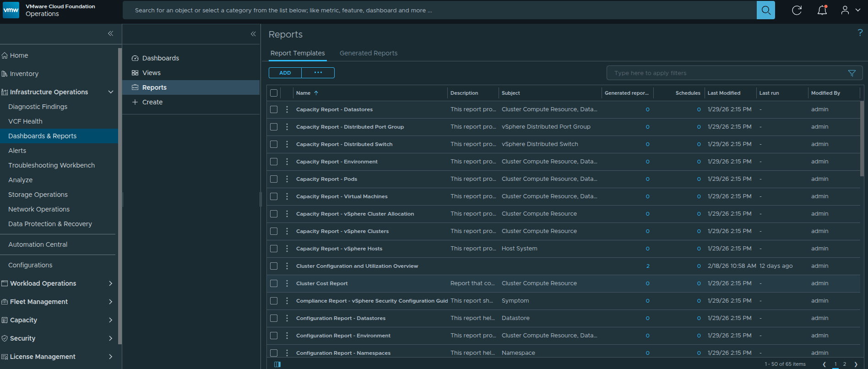Collapse Infrastructure Operations section

tap(110, 92)
